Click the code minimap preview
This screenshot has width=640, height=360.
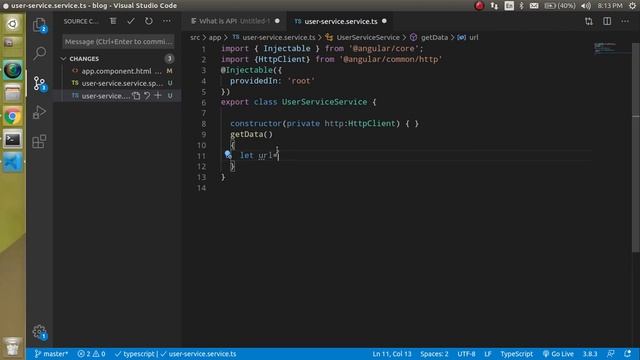pyautogui.click(x=606, y=48)
